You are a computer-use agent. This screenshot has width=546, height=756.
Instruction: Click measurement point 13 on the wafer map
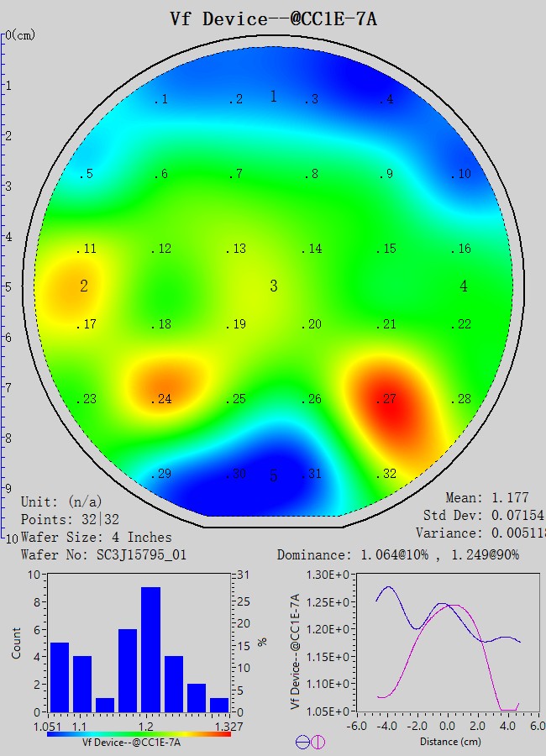point(238,249)
